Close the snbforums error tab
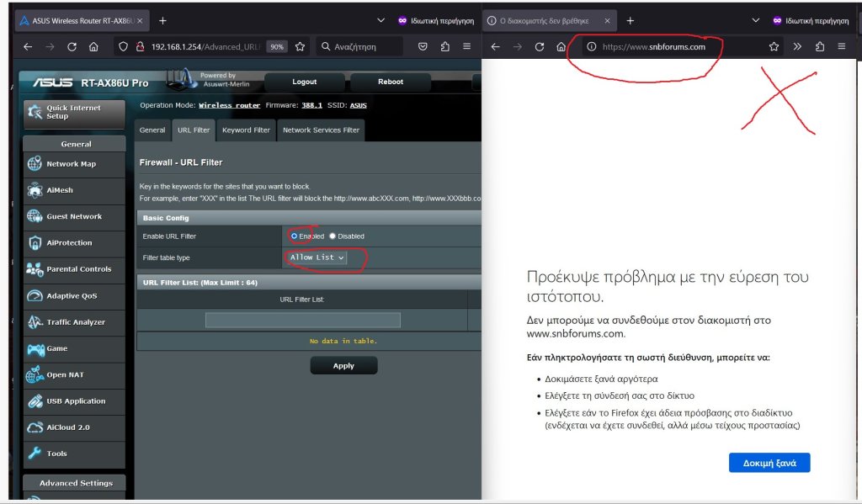 (607, 21)
